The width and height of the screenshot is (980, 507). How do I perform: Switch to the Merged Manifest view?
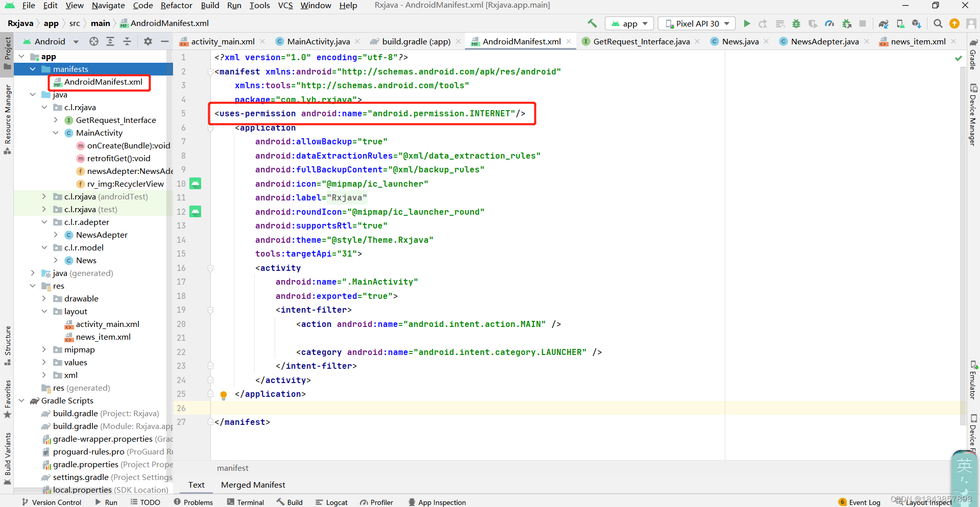pyautogui.click(x=253, y=485)
